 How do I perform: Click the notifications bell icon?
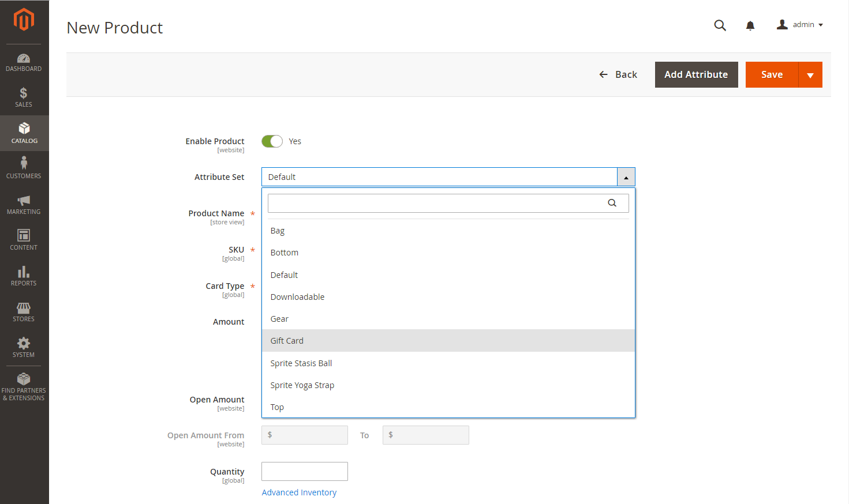[x=750, y=25]
